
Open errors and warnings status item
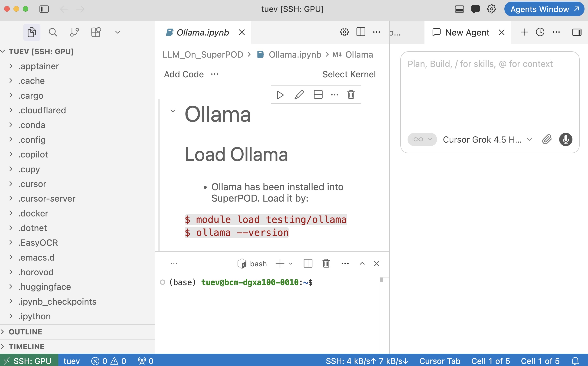tap(108, 361)
